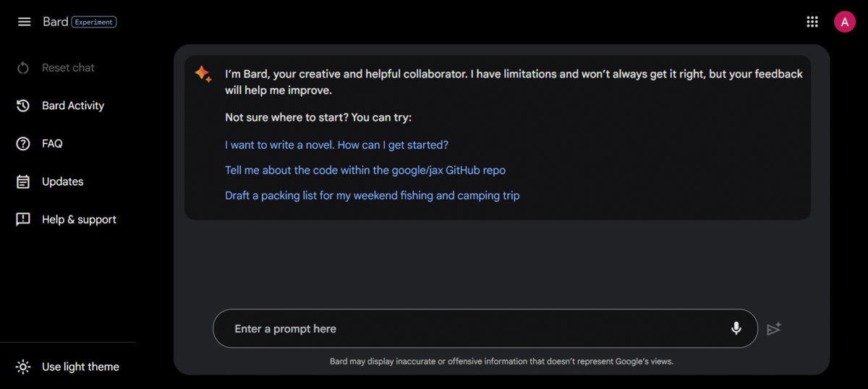The height and width of the screenshot is (389, 868).
Task: Click the Google apps grid icon
Action: pos(812,22)
